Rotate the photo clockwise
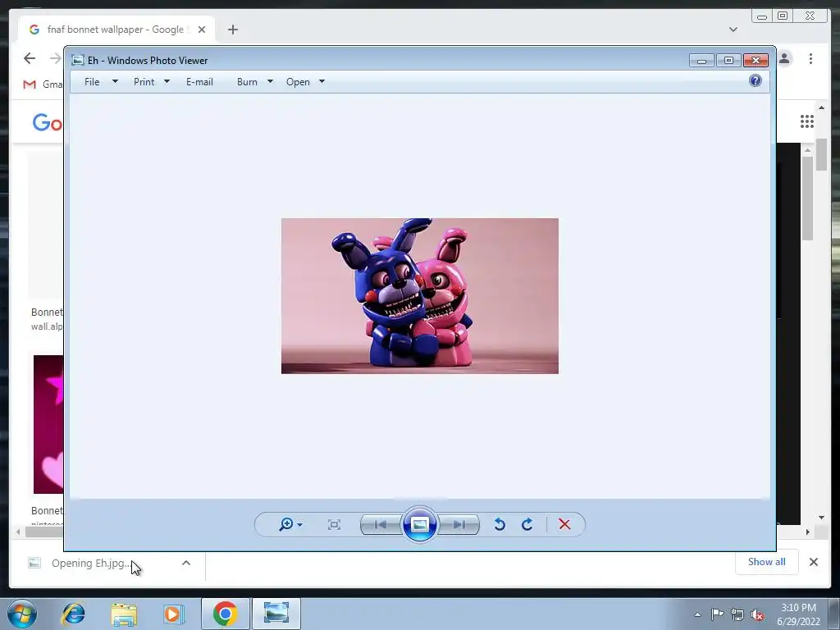The image size is (840, 630). [527, 524]
